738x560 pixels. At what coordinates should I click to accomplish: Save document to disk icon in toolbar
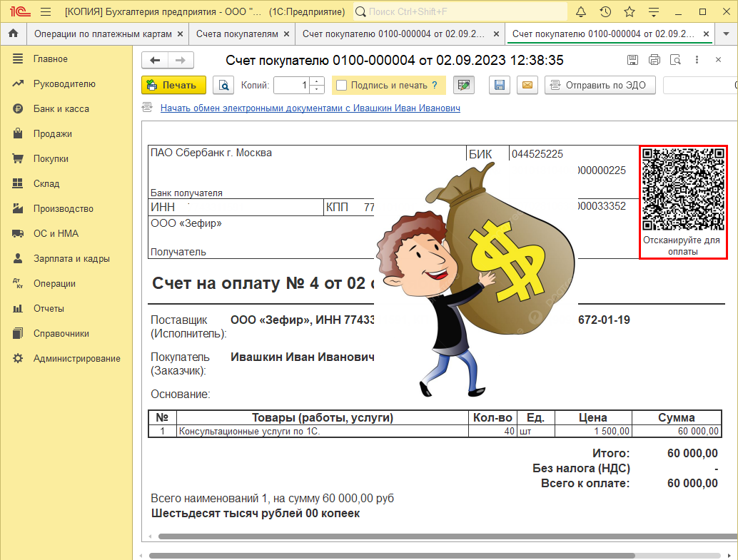[500, 85]
